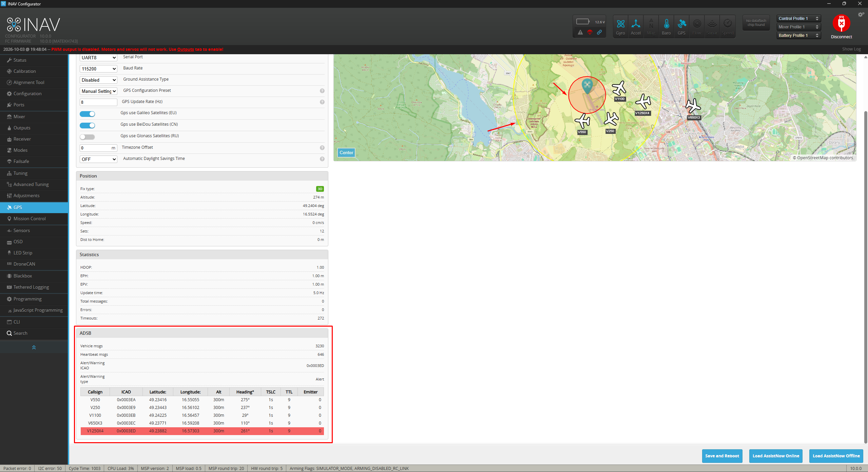The height and width of the screenshot is (472, 868).
Task: Click the GPS Update Rate input field
Action: point(98,102)
